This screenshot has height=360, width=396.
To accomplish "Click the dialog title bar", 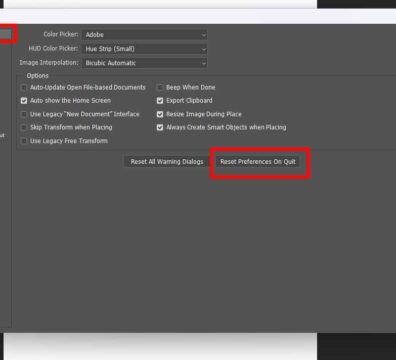I will click(198, 16).
